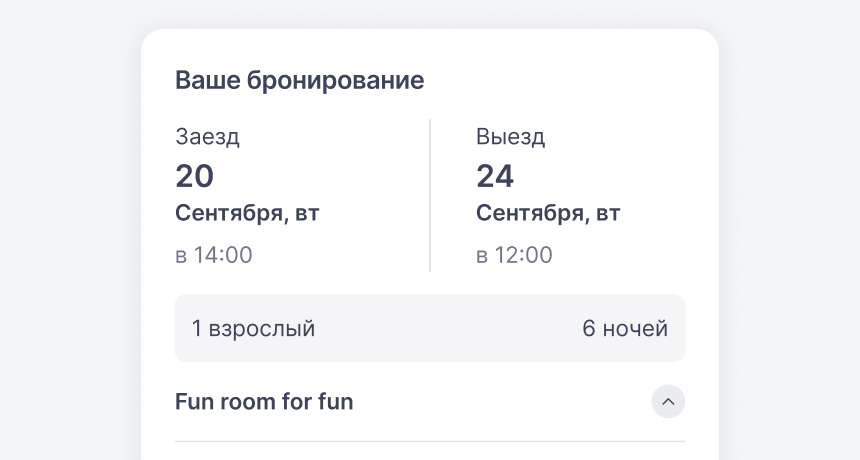This screenshot has width=860, height=460.
Task: Click the 1 взрослый guest count
Action: (253, 328)
